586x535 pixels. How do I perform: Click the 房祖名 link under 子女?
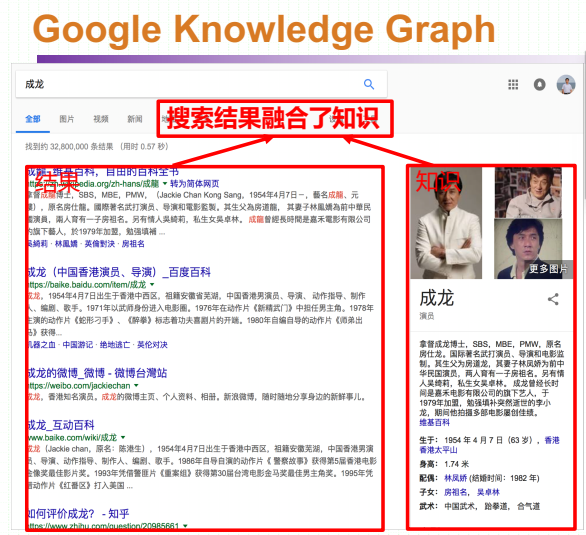point(456,492)
